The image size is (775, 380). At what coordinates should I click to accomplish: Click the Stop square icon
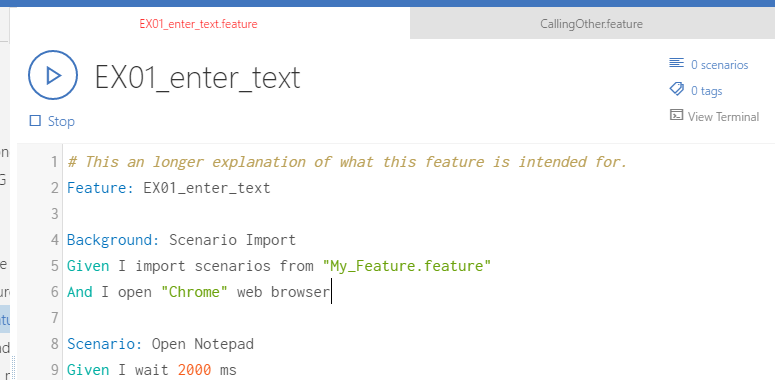pos(35,121)
